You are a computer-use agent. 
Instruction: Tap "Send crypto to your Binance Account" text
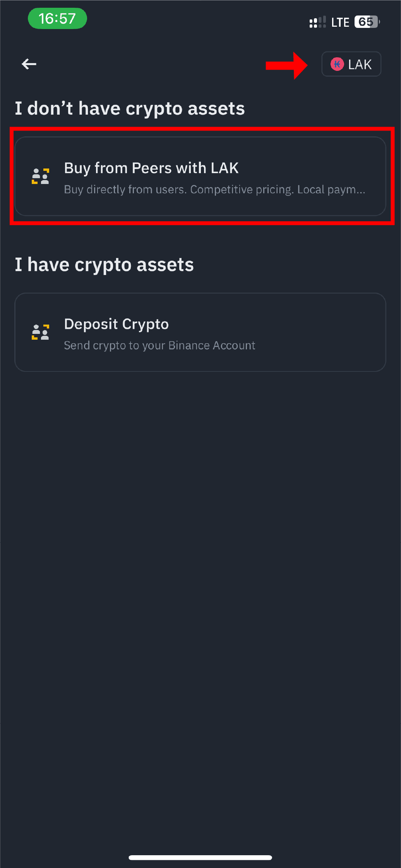[159, 345]
